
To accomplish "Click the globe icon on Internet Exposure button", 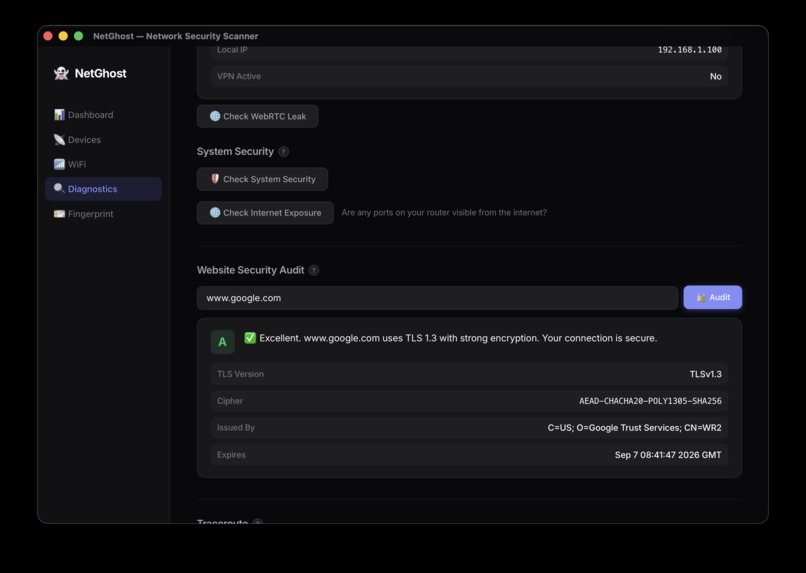I will pyautogui.click(x=215, y=212).
